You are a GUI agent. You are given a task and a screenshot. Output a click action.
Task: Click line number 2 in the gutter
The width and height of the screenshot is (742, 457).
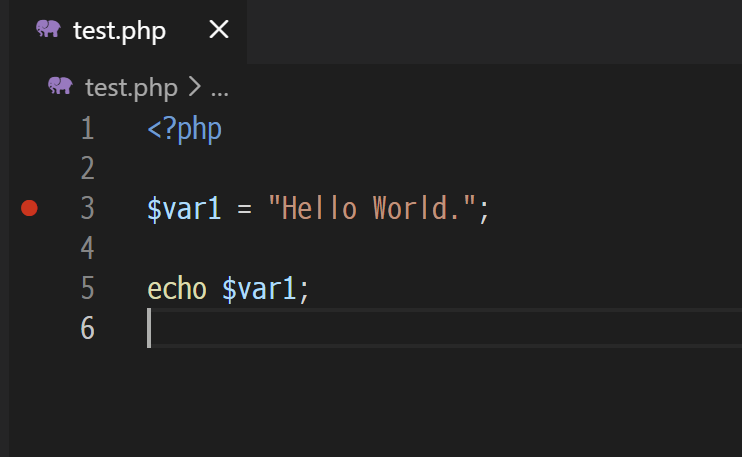pyautogui.click(x=87, y=168)
